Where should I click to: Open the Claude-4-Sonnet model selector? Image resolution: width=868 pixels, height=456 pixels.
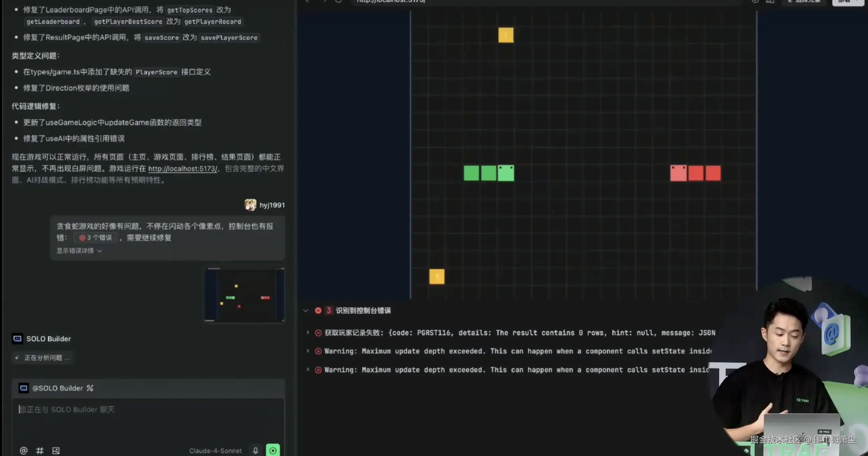point(215,451)
